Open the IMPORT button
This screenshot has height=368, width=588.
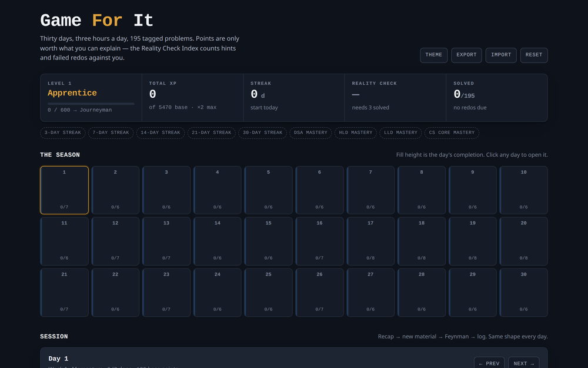tap(500, 55)
